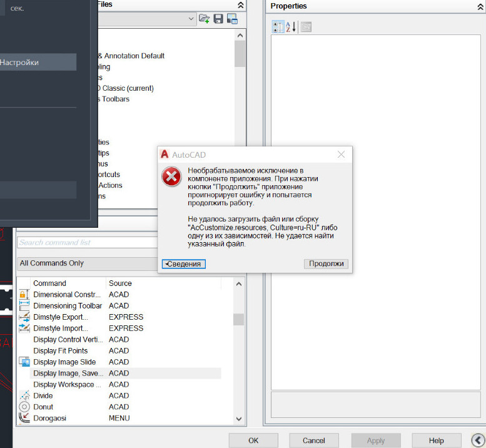Click the Donut command icon
This screenshot has width=486, height=448.
(x=24, y=407)
